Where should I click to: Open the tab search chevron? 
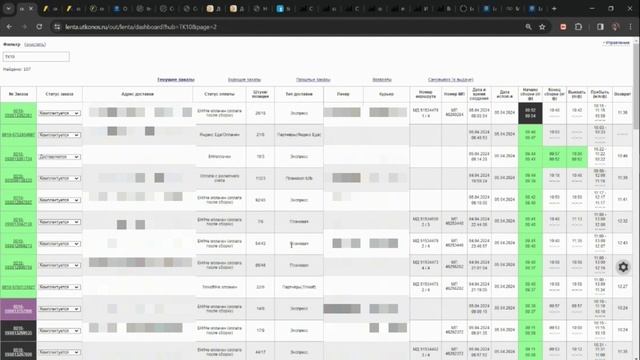point(8,9)
